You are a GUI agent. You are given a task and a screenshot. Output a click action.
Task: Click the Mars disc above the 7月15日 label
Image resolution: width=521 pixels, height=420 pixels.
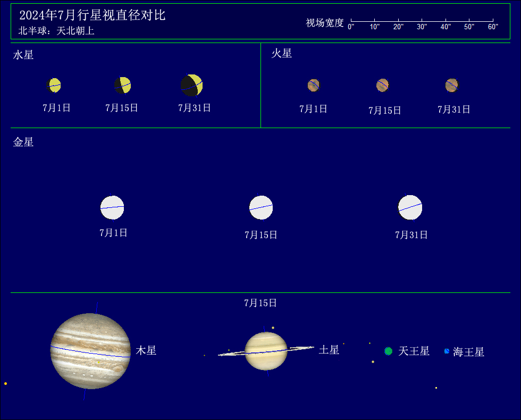[383, 86]
